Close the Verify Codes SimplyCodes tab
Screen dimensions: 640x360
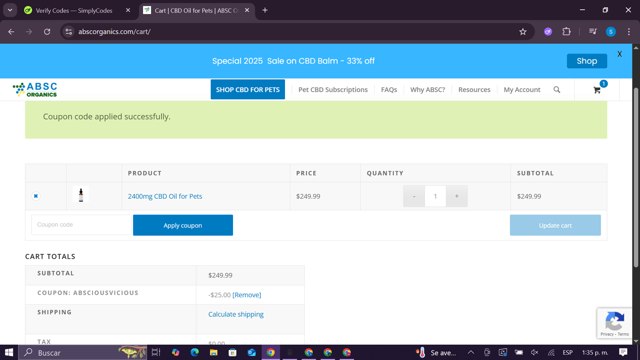tap(128, 10)
